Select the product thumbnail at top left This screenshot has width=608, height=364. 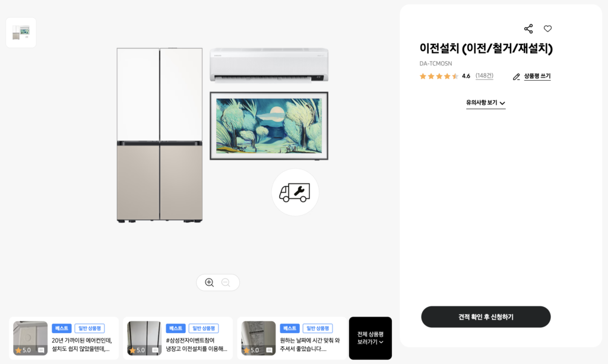coord(21,33)
